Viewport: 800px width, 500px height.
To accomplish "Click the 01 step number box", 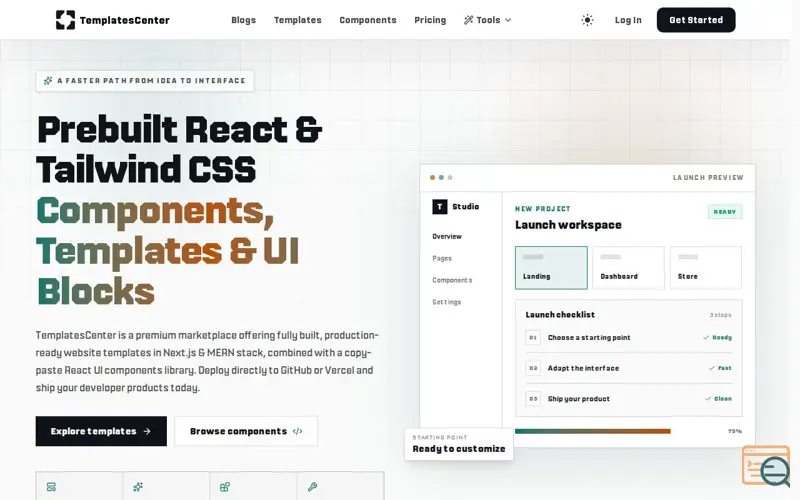I will point(533,338).
